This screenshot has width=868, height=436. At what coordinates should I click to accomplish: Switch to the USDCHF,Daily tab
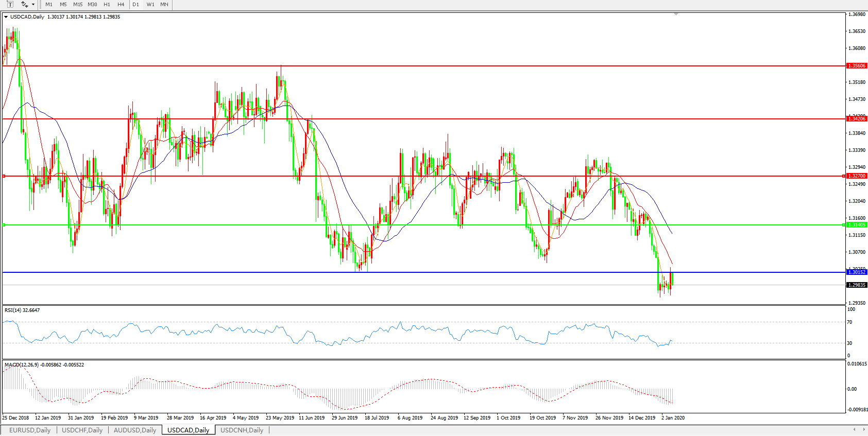pyautogui.click(x=82, y=430)
